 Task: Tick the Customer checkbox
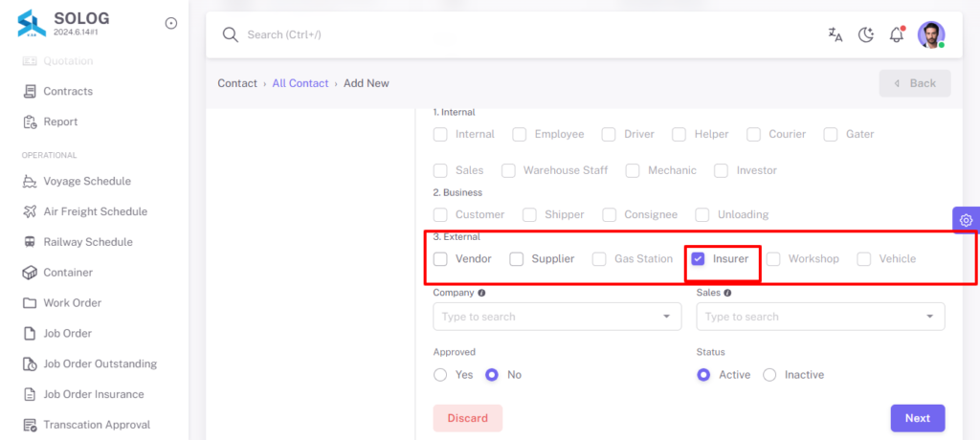click(440, 215)
